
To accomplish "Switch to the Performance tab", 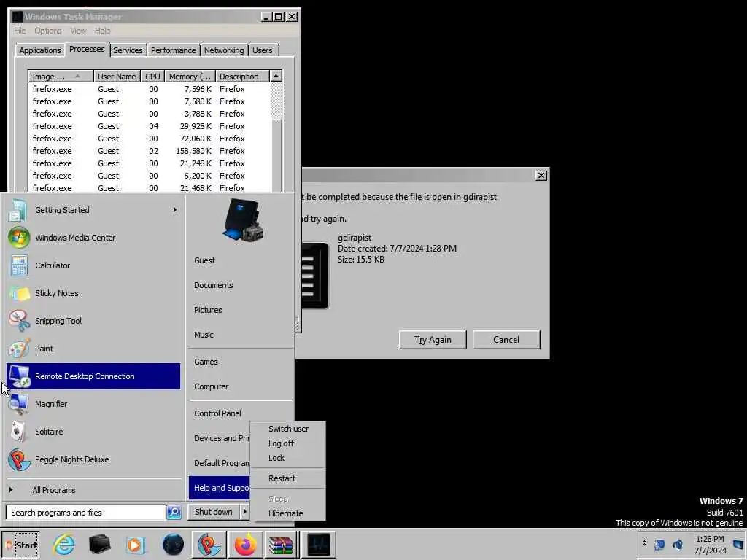I will [173, 50].
